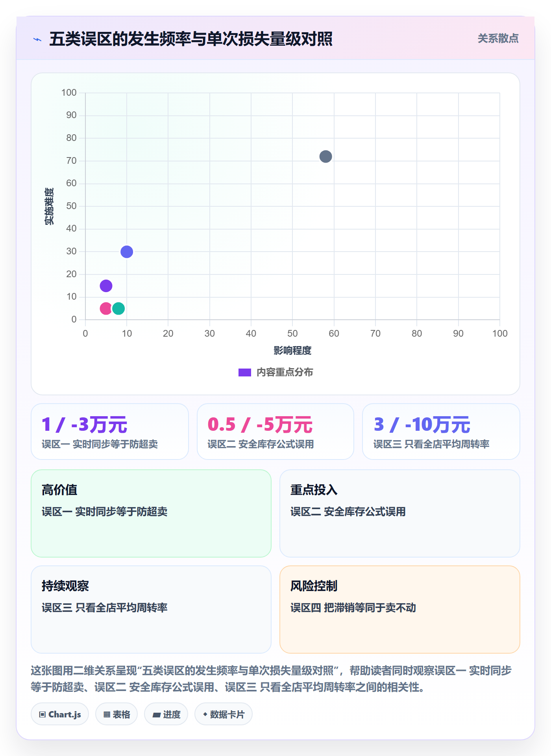Image resolution: width=551 pixels, height=756 pixels.
Task: Open the 高价值 quadrant card heading
Action: pos(59,490)
